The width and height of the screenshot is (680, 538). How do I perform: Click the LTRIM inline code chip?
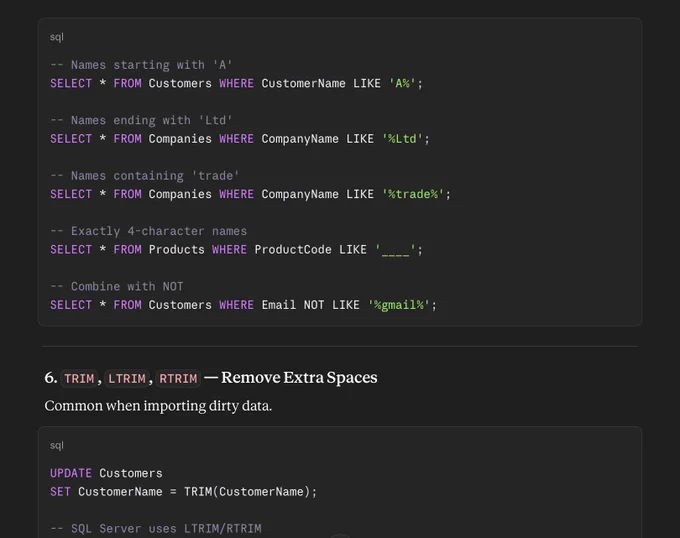(127, 378)
